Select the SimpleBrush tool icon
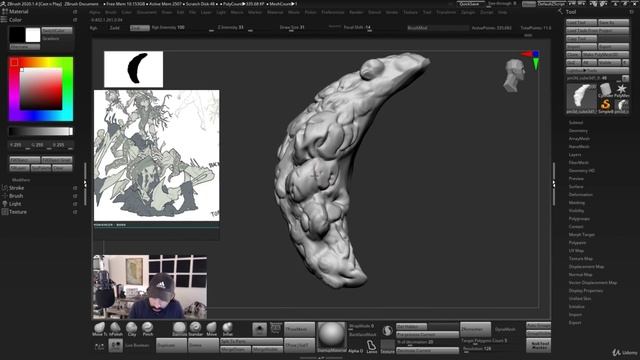This screenshot has height=360, width=640. pyautogui.click(x=605, y=106)
